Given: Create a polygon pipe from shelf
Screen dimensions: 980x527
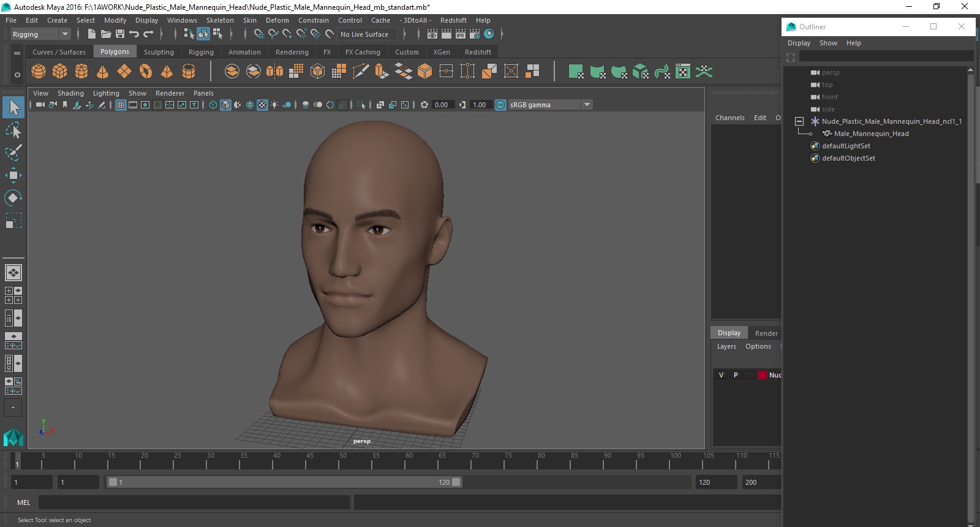Looking at the screenshot, I should pos(189,72).
